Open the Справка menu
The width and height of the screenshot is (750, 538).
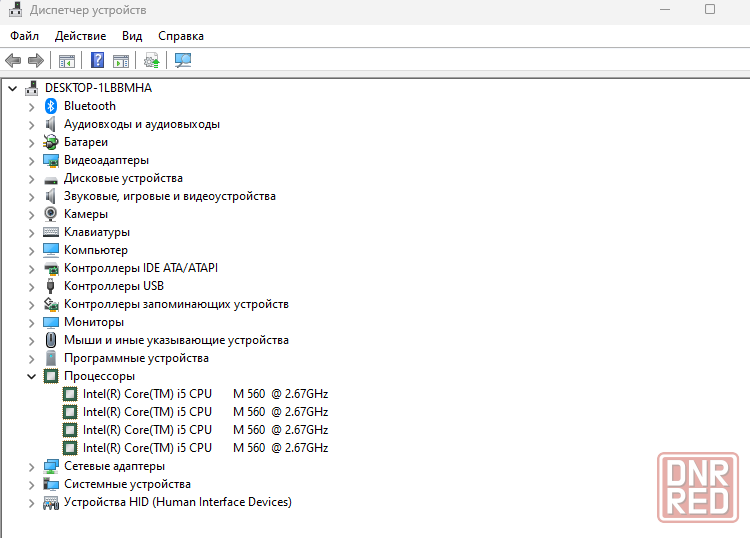pyautogui.click(x=181, y=36)
